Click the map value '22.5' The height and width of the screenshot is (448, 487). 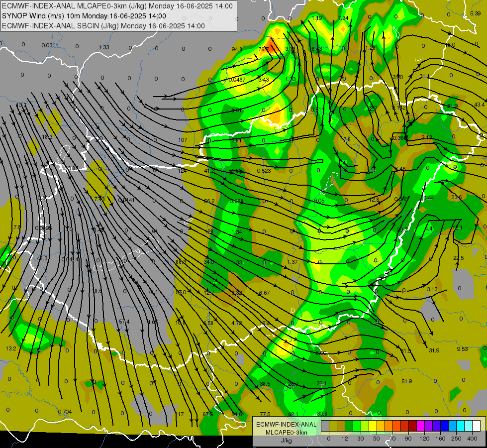459,258
